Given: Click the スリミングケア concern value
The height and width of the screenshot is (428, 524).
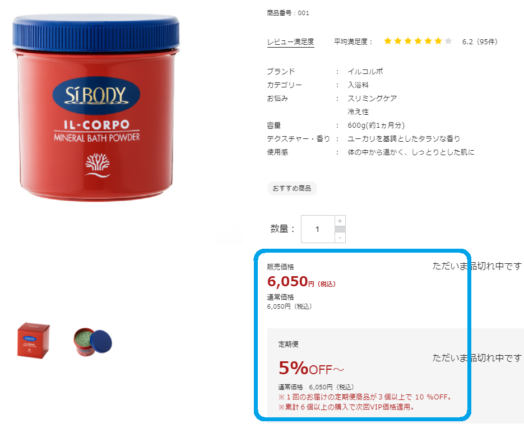Looking at the screenshot, I should tap(372, 99).
